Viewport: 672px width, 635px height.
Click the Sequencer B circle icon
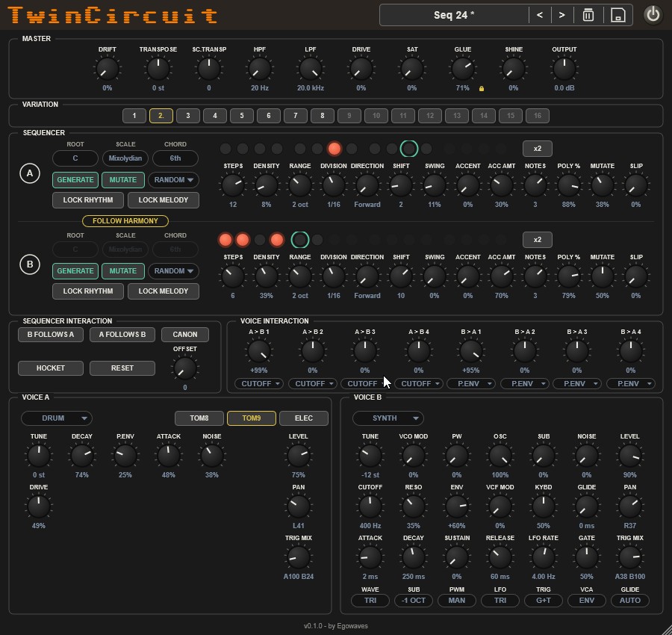coord(30,264)
